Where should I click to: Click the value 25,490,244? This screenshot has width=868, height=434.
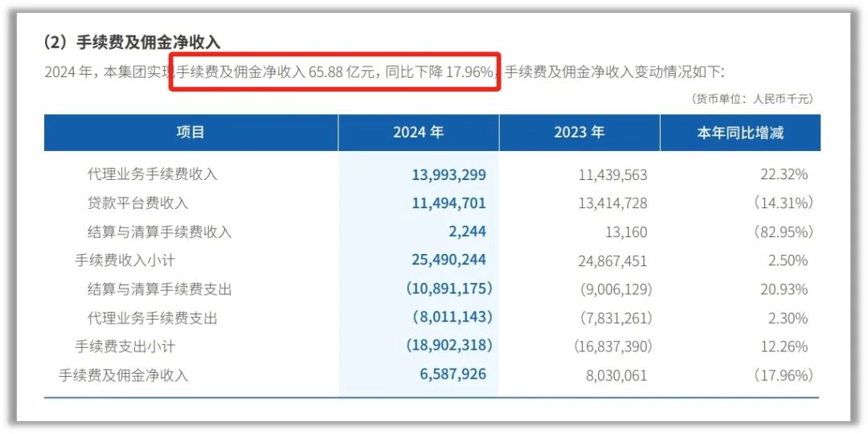click(449, 260)
